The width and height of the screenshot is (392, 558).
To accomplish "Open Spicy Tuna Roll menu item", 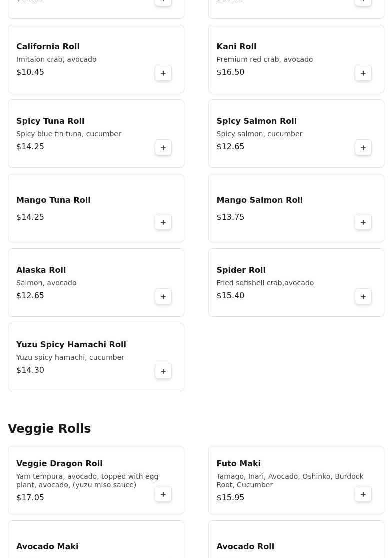I will [50, 121].
